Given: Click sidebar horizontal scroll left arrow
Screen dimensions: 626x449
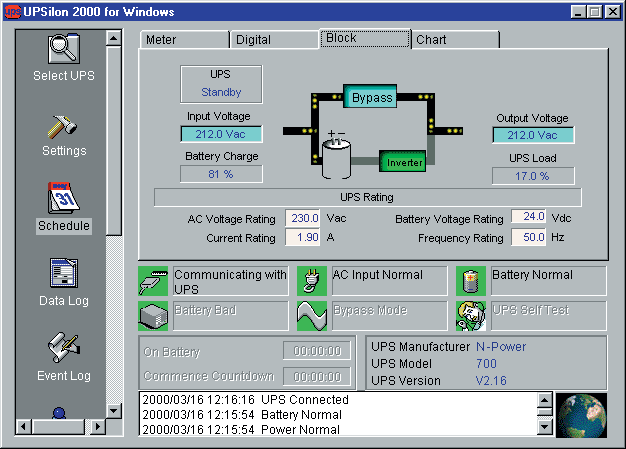Looking at the screenshot, I should [x=24, y=427].
